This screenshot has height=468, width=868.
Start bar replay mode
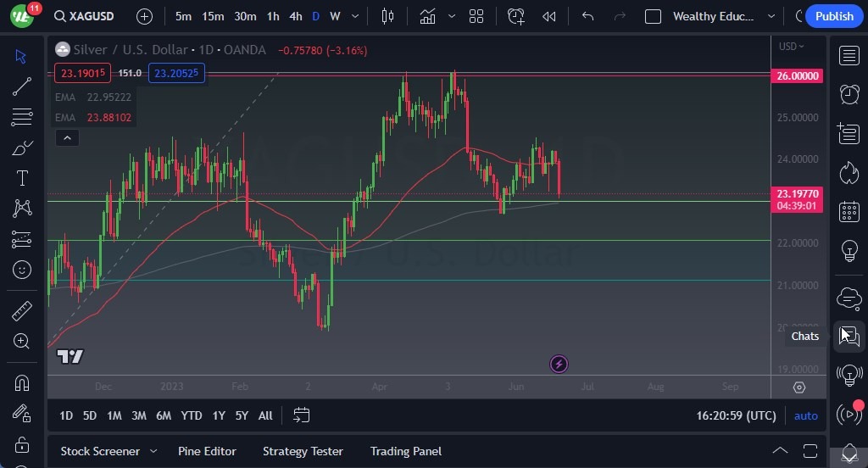click(x=549, y=16)
